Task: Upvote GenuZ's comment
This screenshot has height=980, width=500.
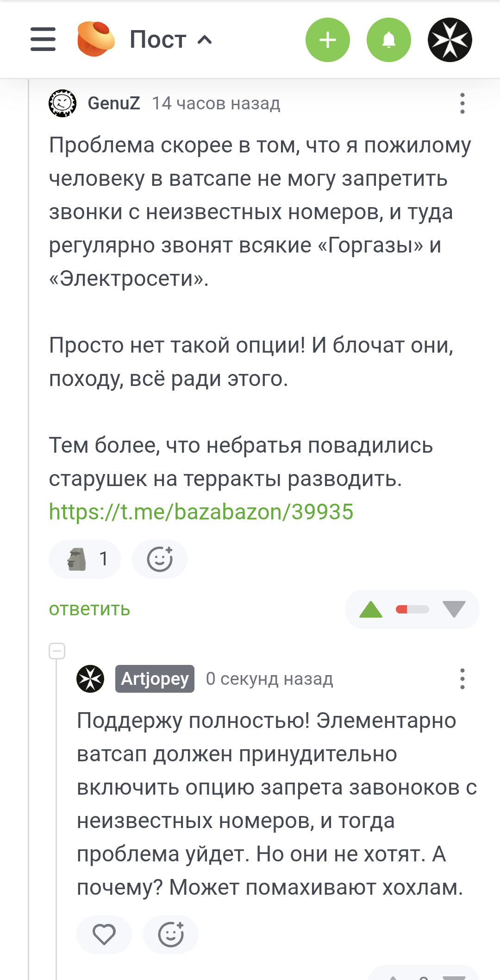Action: tap(371, 609)
